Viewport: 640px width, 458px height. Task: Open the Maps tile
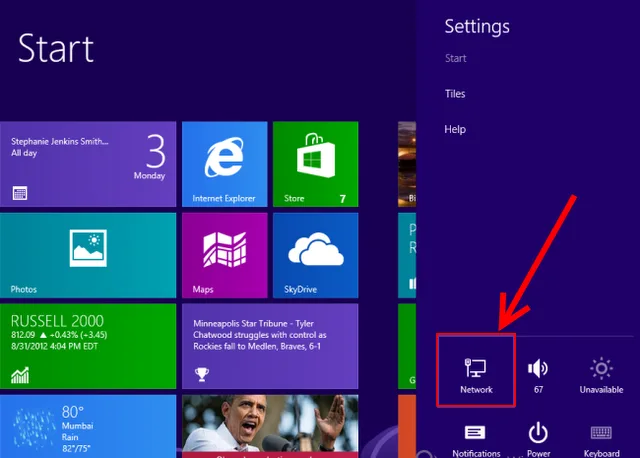tap(224, 255)
